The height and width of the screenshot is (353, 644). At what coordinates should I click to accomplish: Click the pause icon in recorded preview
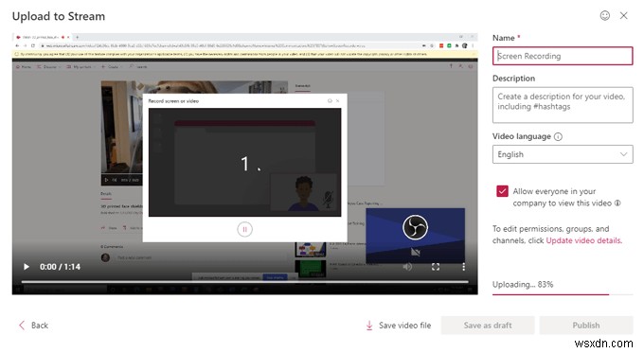coord(244,229)
